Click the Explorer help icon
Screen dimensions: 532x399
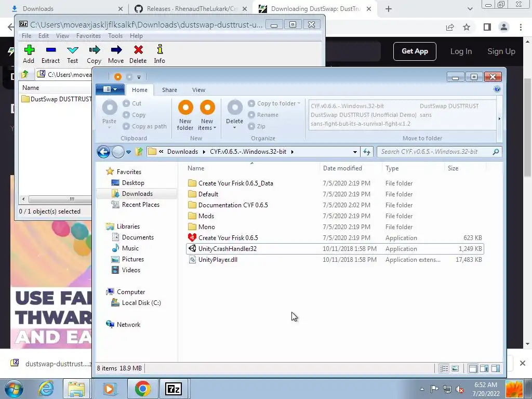(497, 89)
